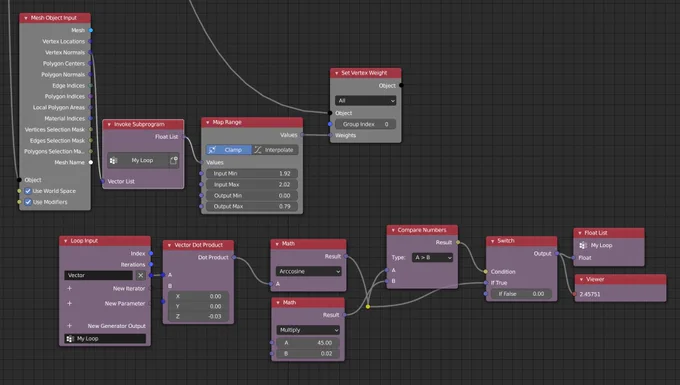The image size is (680, 385).
Task: Click the Mesh Name output socket
Action: coord(91,163)
